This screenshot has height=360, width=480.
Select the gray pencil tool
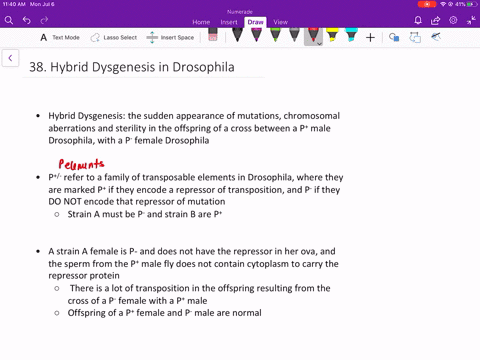point(294,35)
